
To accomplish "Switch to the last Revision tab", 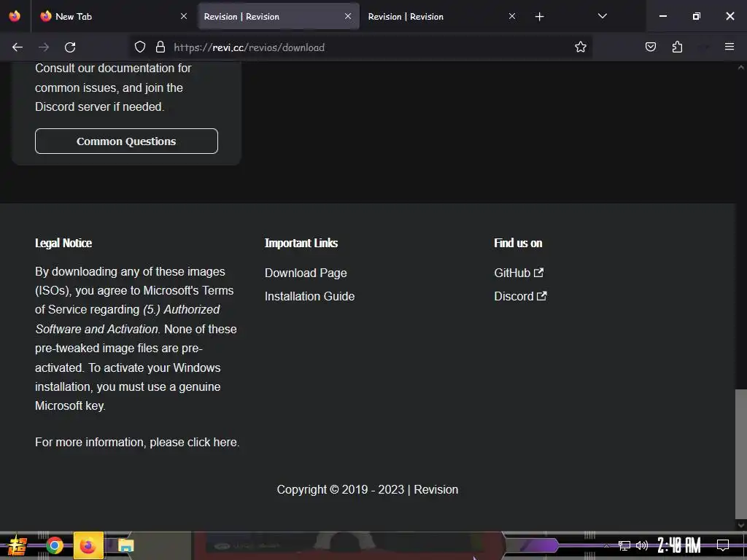I will pos(443,16).
